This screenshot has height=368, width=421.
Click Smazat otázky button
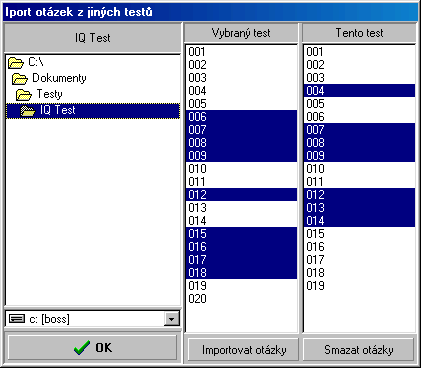359,350
